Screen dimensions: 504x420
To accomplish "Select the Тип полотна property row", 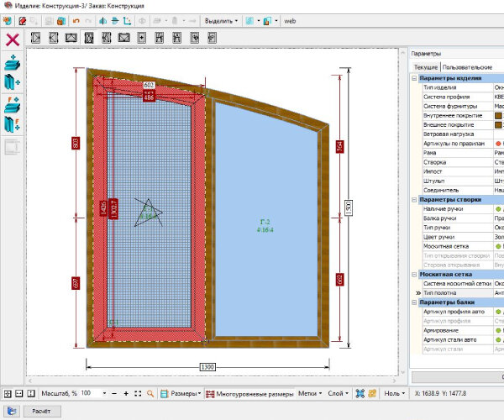I will 463,293.
